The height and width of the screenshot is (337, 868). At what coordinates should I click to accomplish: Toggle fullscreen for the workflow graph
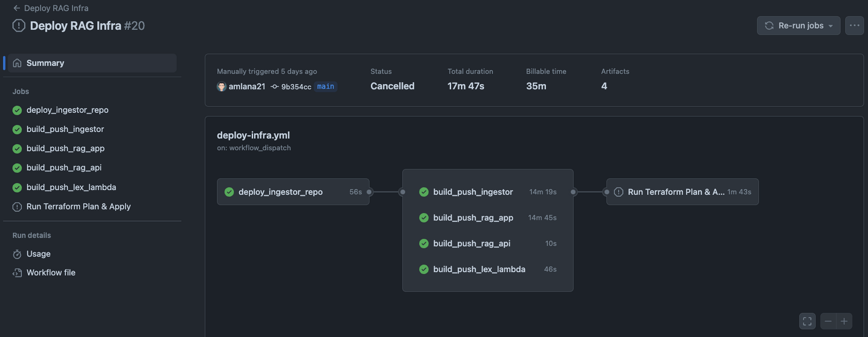807,321
